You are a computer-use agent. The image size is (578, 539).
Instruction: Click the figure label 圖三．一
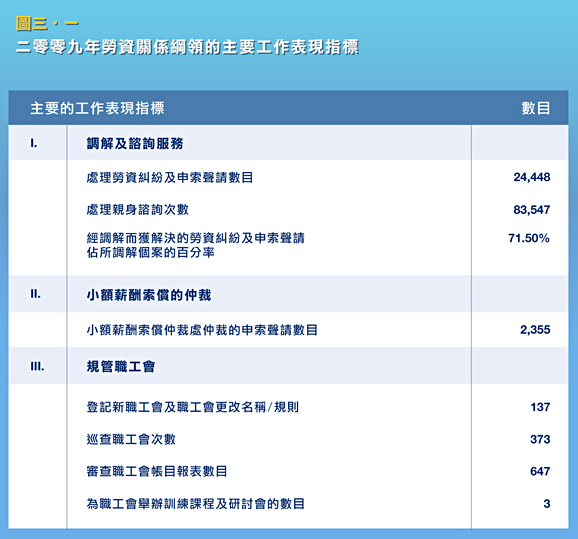pyautogui.click(x=47, y=24)
